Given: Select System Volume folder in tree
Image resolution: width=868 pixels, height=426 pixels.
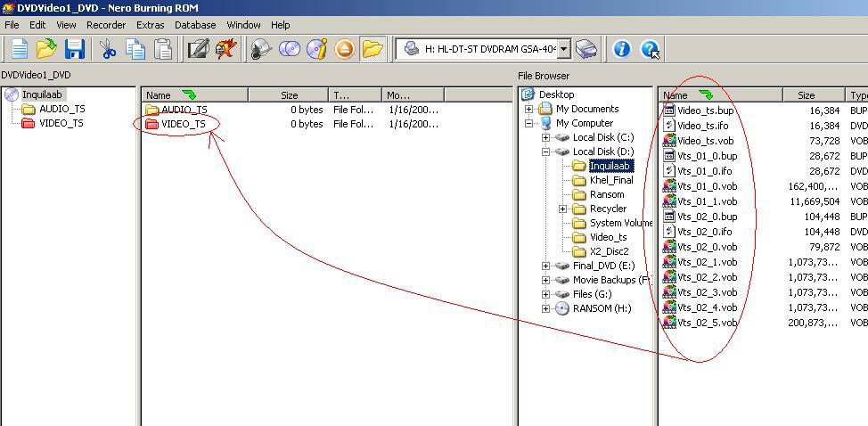Looking at the screenshot, I should 621,223.
